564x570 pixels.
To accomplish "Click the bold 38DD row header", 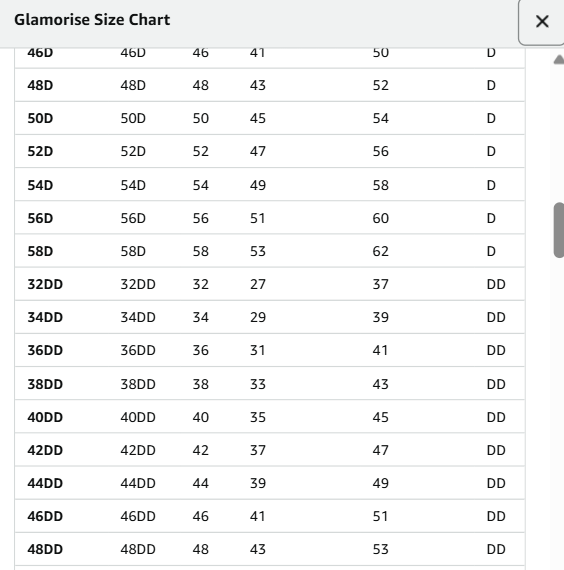I will click(x=45, y=384).
